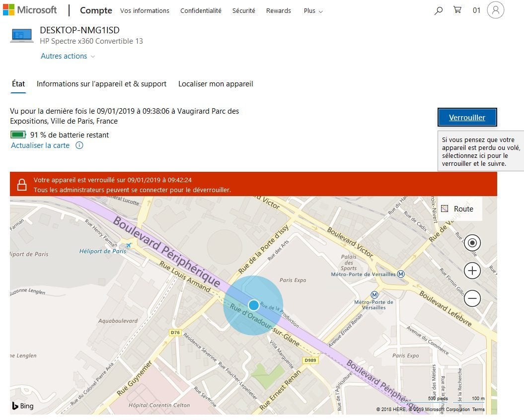The height and width of the screenshot is (420, 524).
Task: Click the Rue Guynemer street label
Action: click(x=134, y=378)
